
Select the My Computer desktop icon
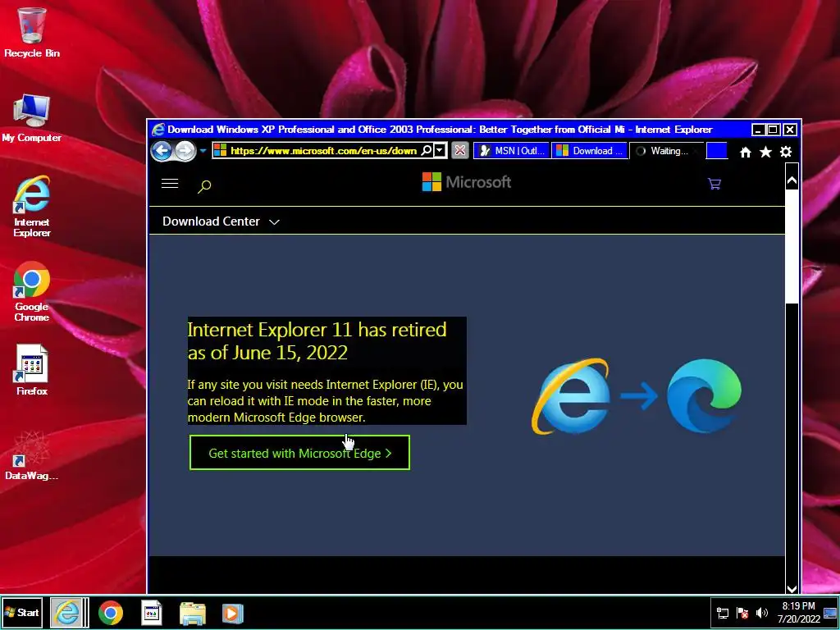tap(32, 118)
